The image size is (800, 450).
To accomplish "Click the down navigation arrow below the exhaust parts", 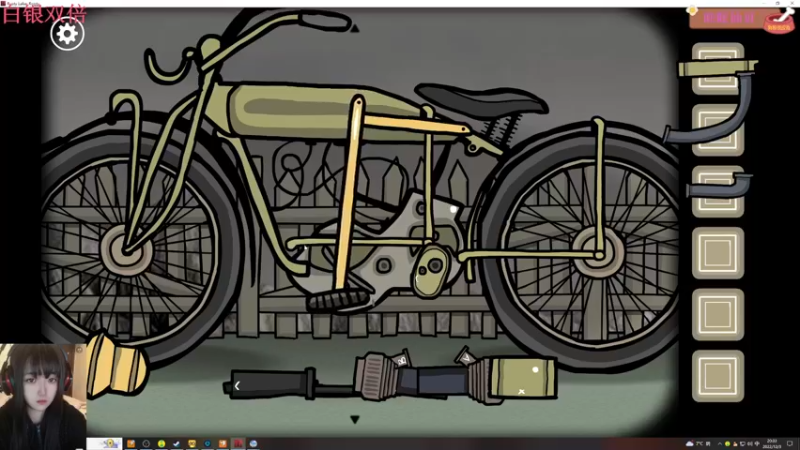I will [355, 419].
